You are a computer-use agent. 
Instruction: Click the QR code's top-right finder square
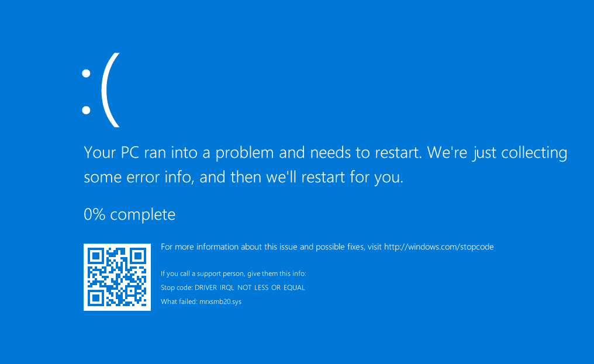coord(138,255)
